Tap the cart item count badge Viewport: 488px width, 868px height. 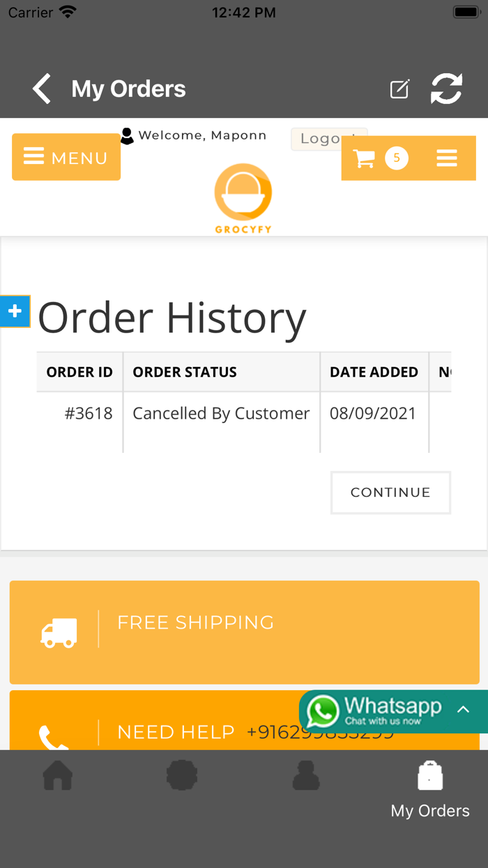pyautogui.click(x=397, y=158)
